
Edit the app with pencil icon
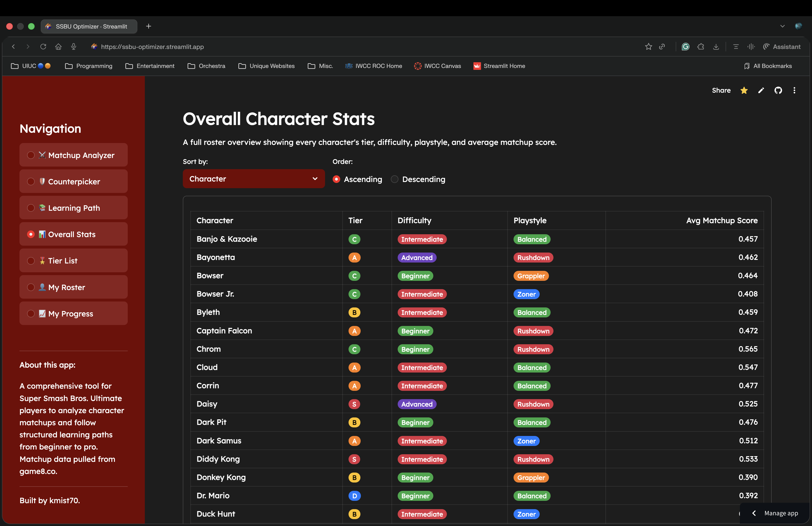[761, 91]
